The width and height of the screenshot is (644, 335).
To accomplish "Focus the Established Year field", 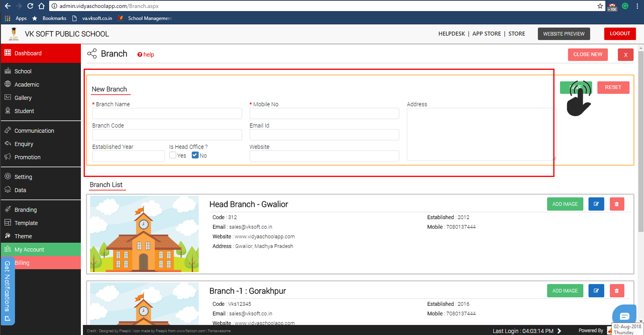I will pos(128,156).
